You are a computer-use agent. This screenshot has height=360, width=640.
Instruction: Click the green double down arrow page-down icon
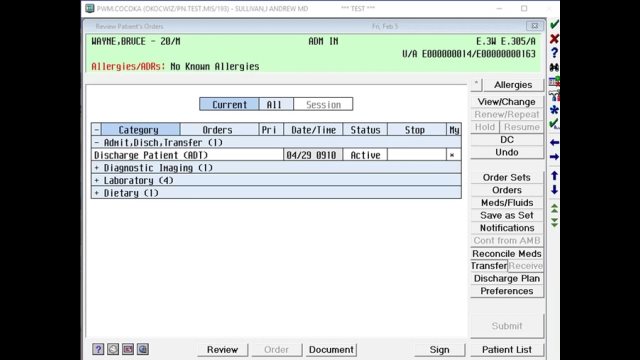click(554, 222)
